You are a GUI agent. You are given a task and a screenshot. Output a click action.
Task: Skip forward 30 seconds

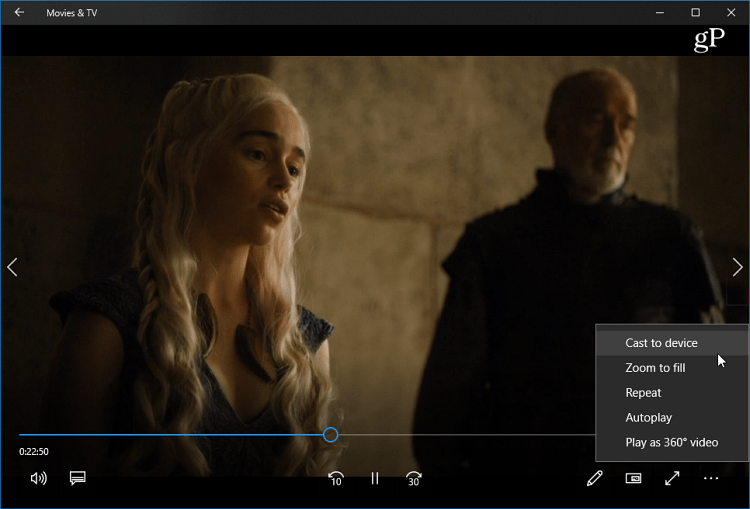point(414,478)
